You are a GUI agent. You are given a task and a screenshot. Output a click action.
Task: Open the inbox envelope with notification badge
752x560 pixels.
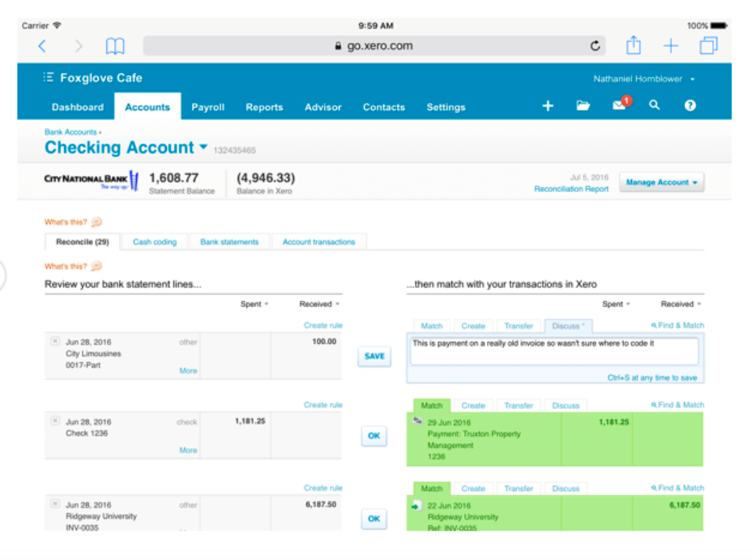(x=622, y=104)
